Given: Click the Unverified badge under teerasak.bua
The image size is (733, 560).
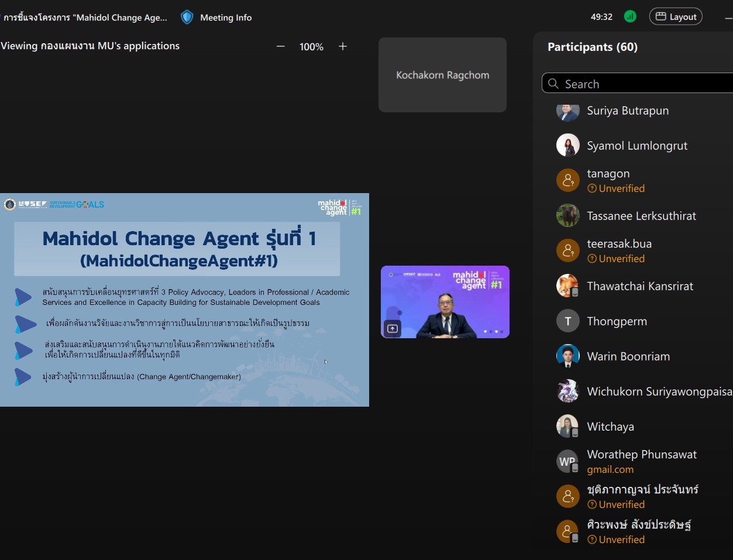Looking at the screenshot, I should (616, 259).
